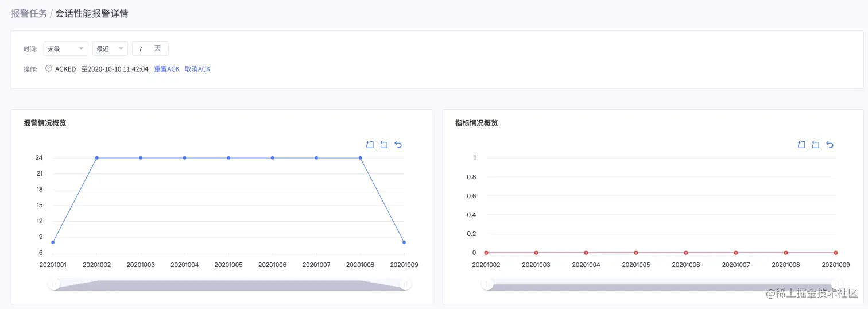Click the 指标情况概览 chart title
The image size is (868, 309).
tap(476, 123)
